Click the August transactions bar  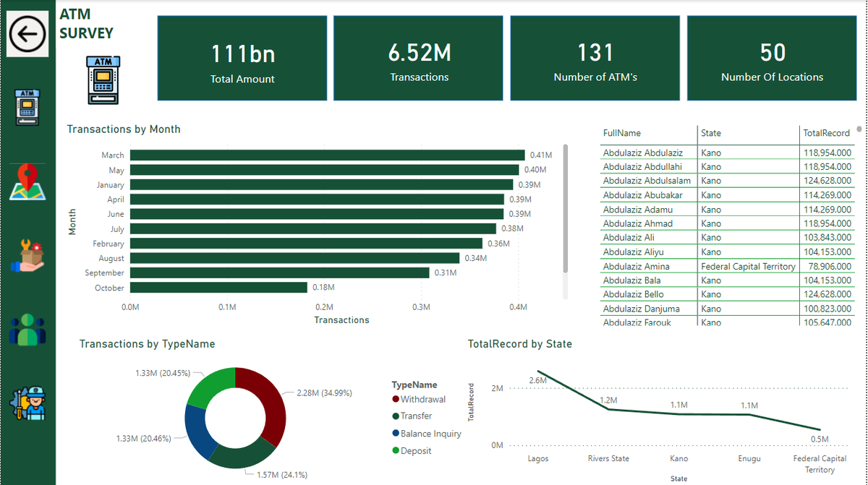(x=295, y=258)
